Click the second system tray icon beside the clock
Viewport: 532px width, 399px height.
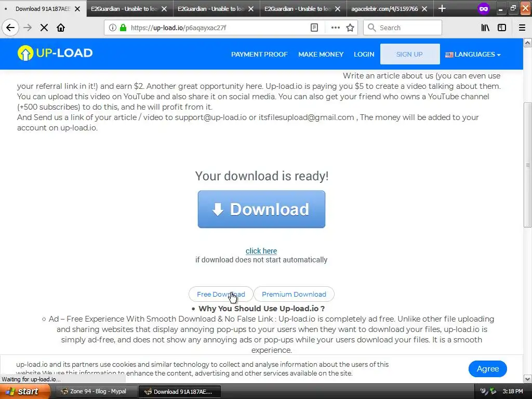point(493,391)
